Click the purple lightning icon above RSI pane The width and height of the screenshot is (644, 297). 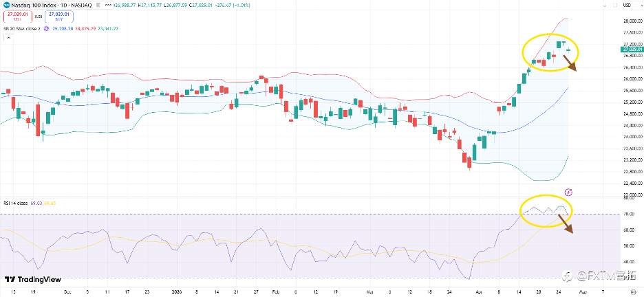pos(569,192)
